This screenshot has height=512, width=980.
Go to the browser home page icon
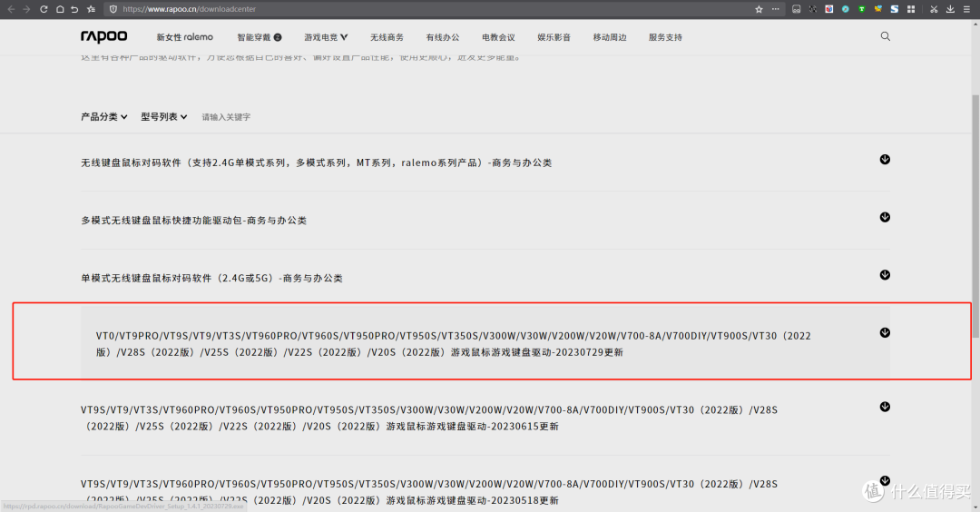(x=59, y=9)
